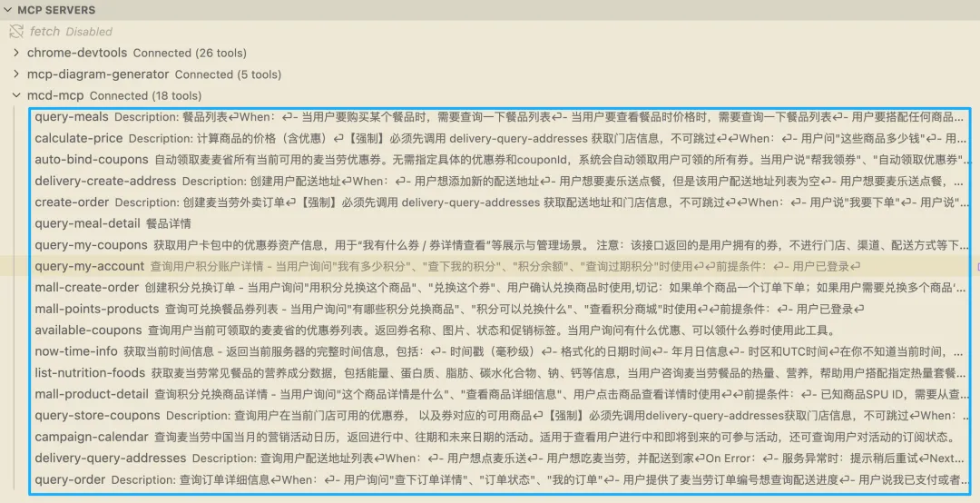This screenshot has width=980, height=503.
Task: Collapse the mcd-mcp server chevron
Action: click(16, 95)
